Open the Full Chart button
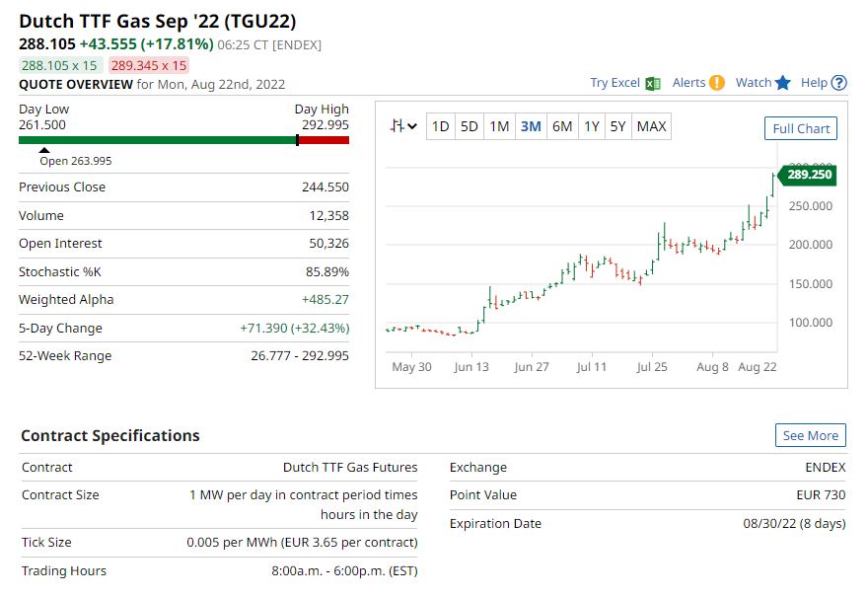868x597 pixels. tap(801, 128)
